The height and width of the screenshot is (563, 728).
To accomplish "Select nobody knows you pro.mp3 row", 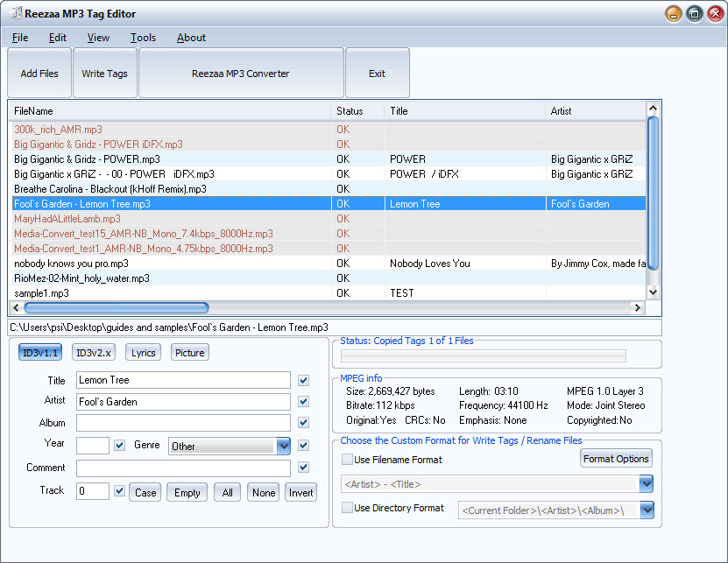I will click(328, 264).
